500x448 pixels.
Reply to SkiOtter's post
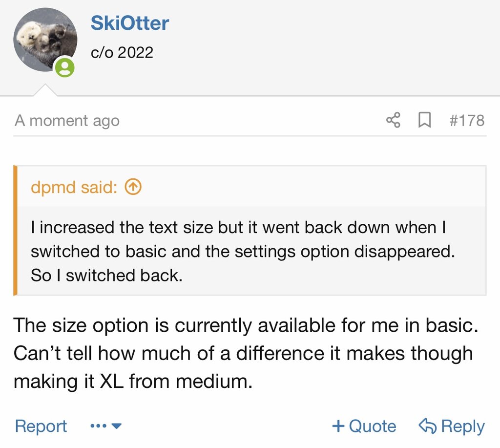pos(462,426)
